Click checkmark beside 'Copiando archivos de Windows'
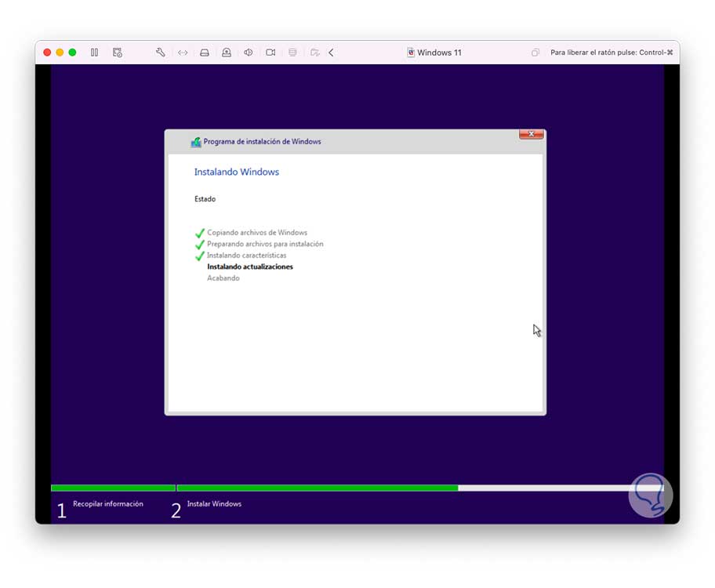 tap(200, 233)
